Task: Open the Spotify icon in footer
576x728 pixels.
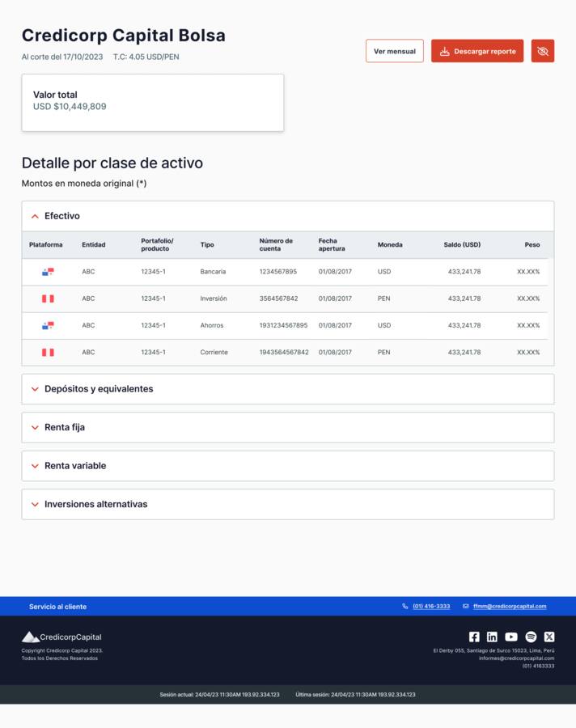Action: (531, 637)
